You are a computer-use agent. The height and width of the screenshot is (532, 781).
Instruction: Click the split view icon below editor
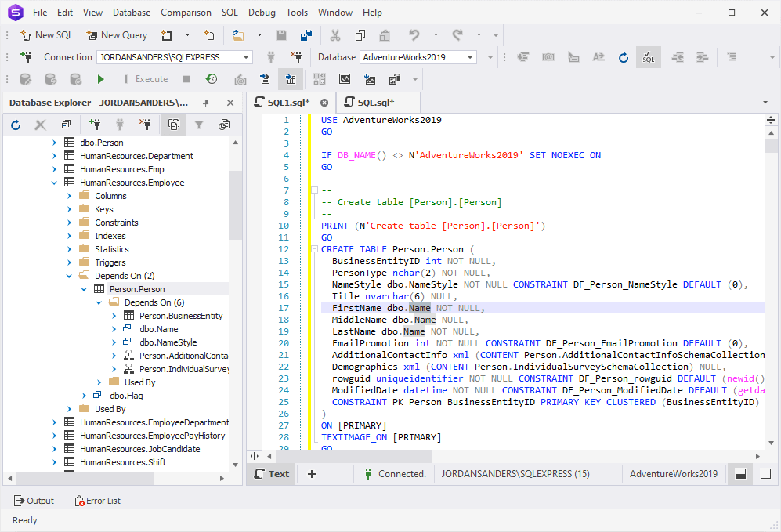click(x=255, y=456)
